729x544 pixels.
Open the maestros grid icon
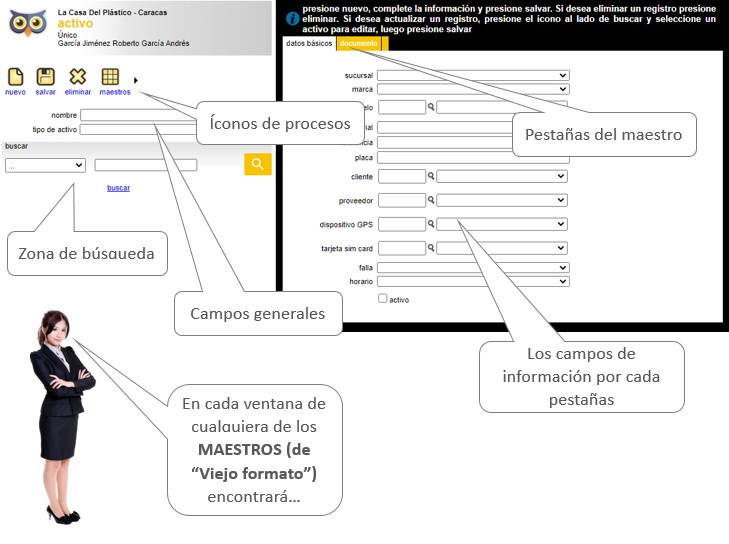[x=110, y=77]
